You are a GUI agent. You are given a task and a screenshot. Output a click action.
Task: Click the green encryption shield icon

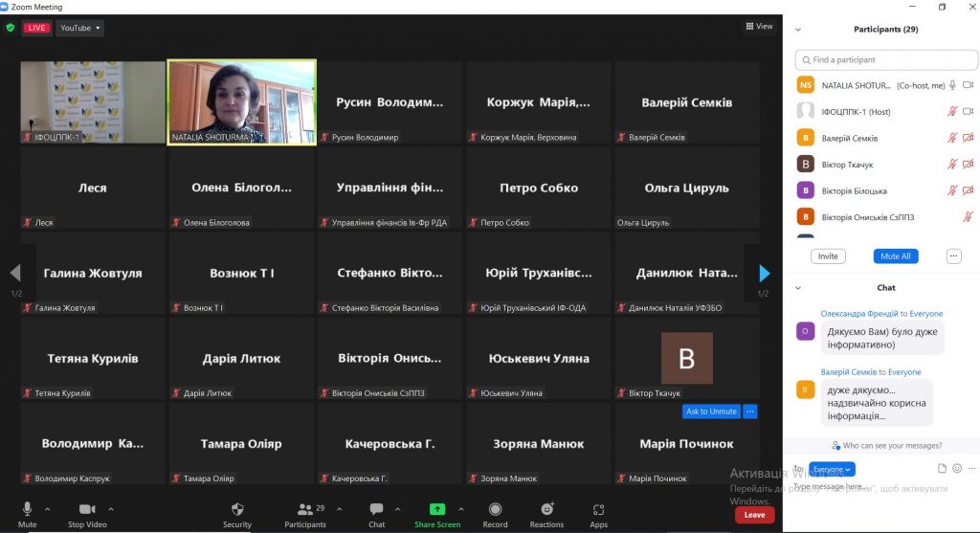pyautogui.click(x=10, y=28)
